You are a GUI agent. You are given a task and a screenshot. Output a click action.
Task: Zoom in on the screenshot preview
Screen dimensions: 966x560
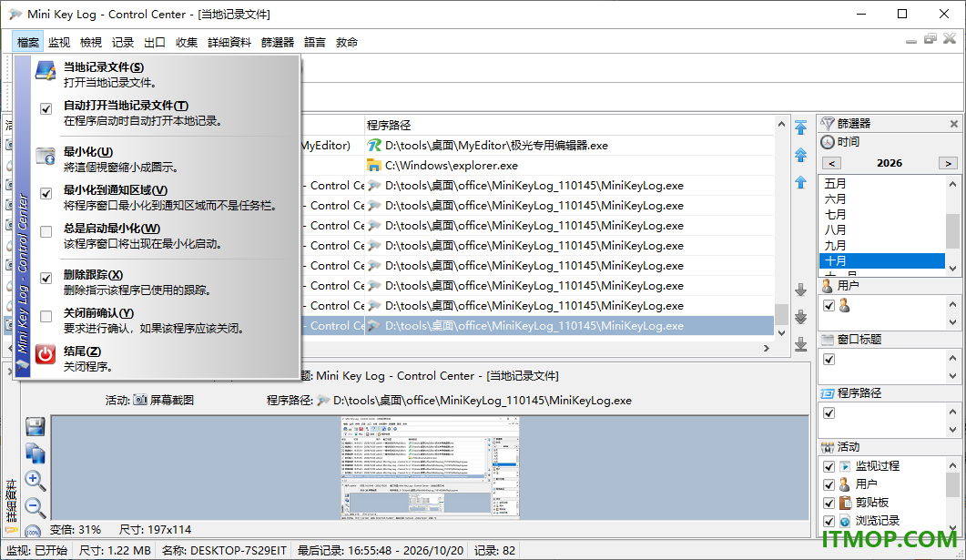pos(36,481)
